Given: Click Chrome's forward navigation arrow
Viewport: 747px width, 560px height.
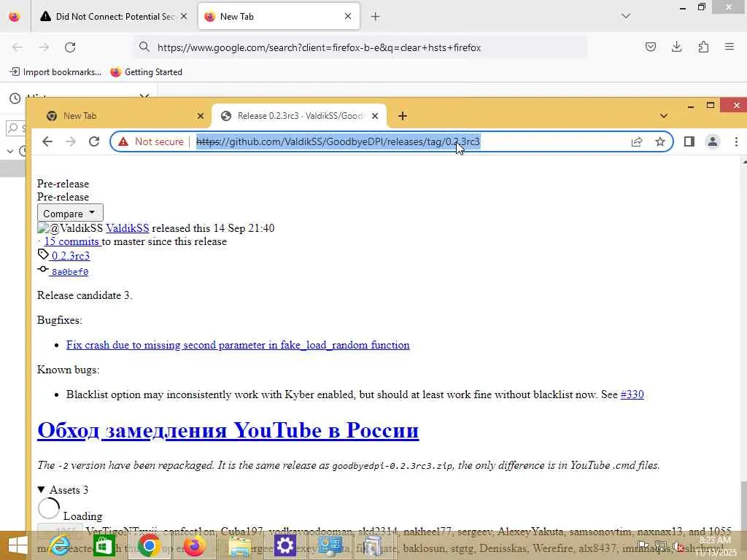Looking at the screenshot, I should pos(71,141).
